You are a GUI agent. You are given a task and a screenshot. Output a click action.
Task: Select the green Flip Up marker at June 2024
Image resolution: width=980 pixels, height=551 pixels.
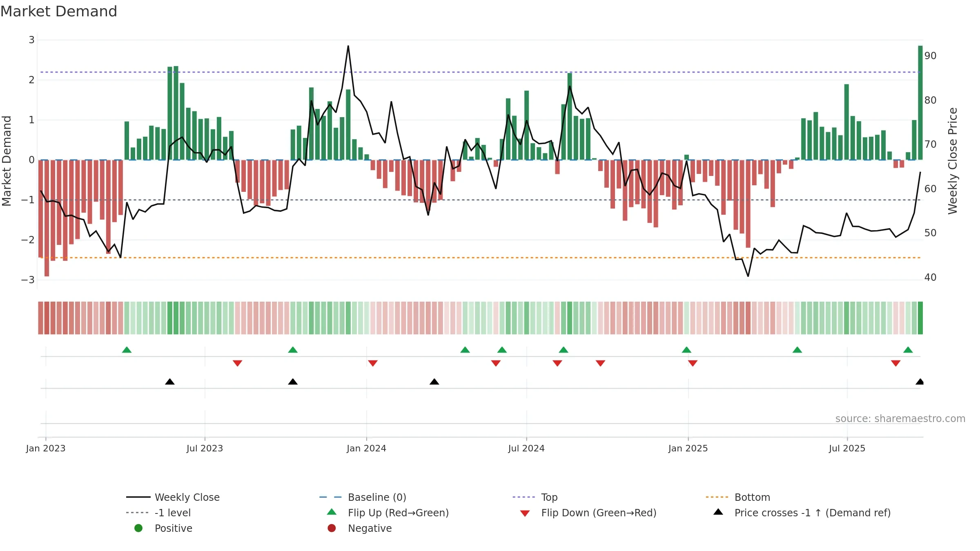pos(502,350)
